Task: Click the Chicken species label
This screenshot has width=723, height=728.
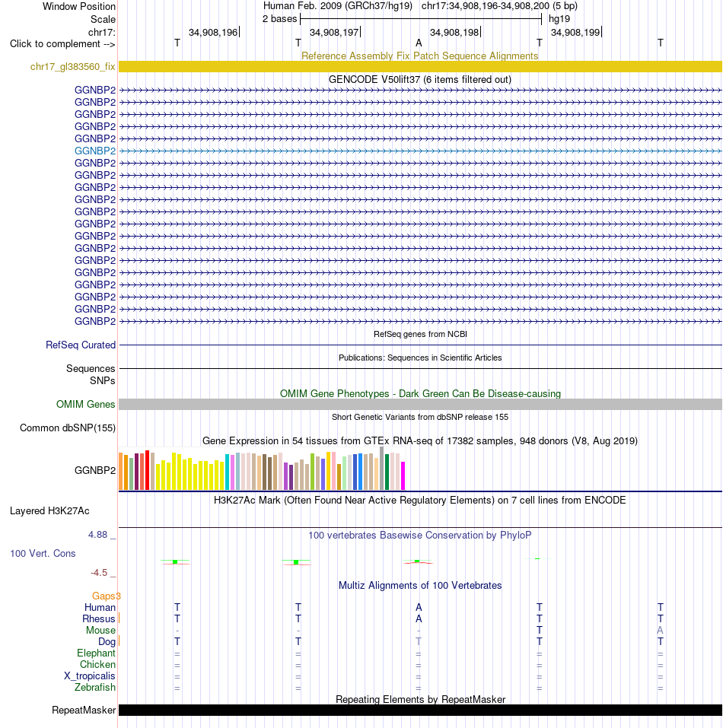Action: 97,664
